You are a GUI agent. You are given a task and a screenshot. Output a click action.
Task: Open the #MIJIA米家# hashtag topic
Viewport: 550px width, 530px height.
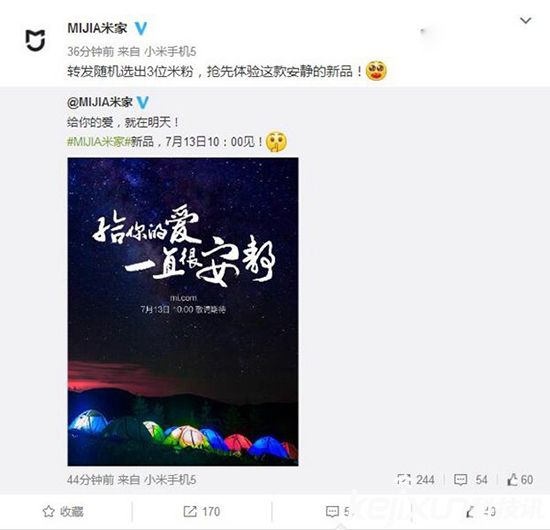[x=99, y=142]
